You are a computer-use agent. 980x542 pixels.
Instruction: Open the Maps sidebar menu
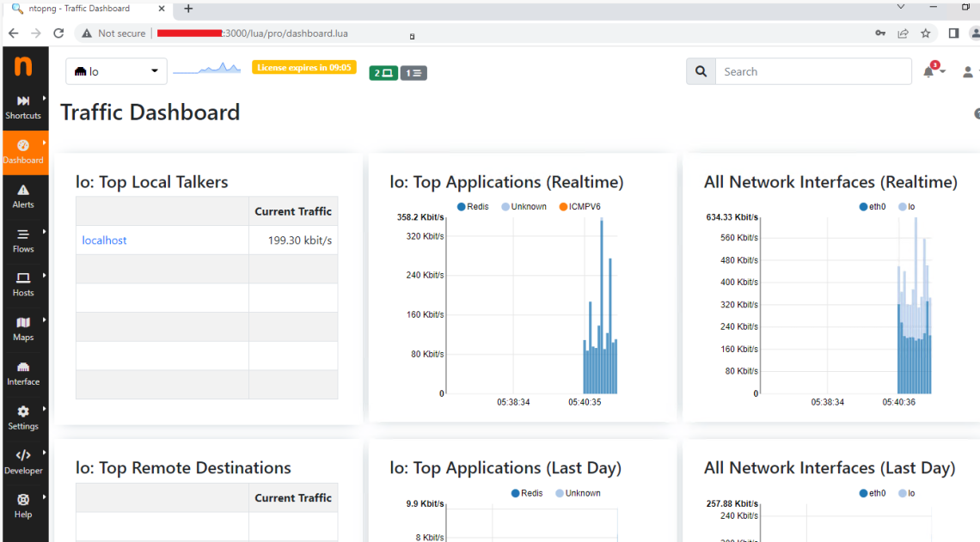(x=24, y=329)
